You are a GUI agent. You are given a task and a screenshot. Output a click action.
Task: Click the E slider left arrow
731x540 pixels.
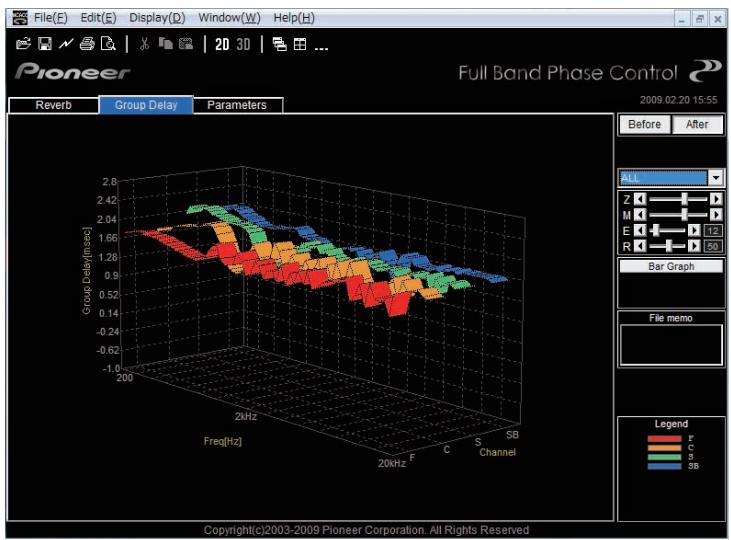click(x=640, y=230)
